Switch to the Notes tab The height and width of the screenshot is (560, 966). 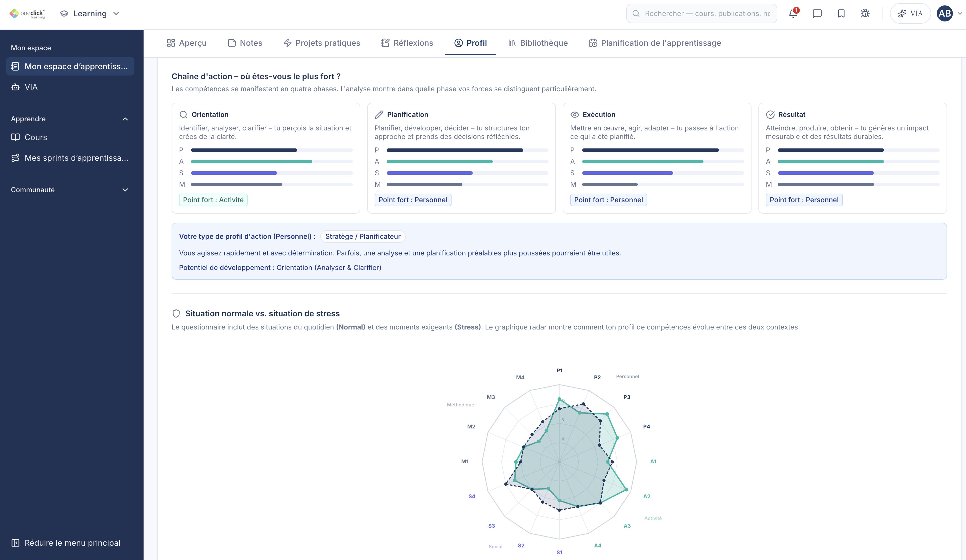245,43
